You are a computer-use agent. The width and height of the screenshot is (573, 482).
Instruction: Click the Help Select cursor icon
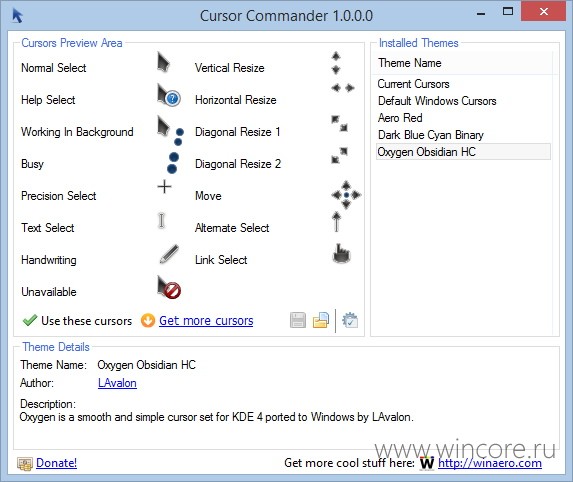point(169,95)
